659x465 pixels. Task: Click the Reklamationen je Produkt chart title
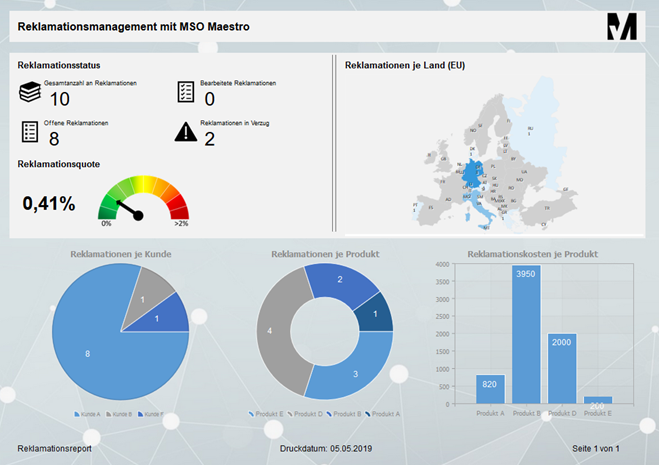(325, 254)
